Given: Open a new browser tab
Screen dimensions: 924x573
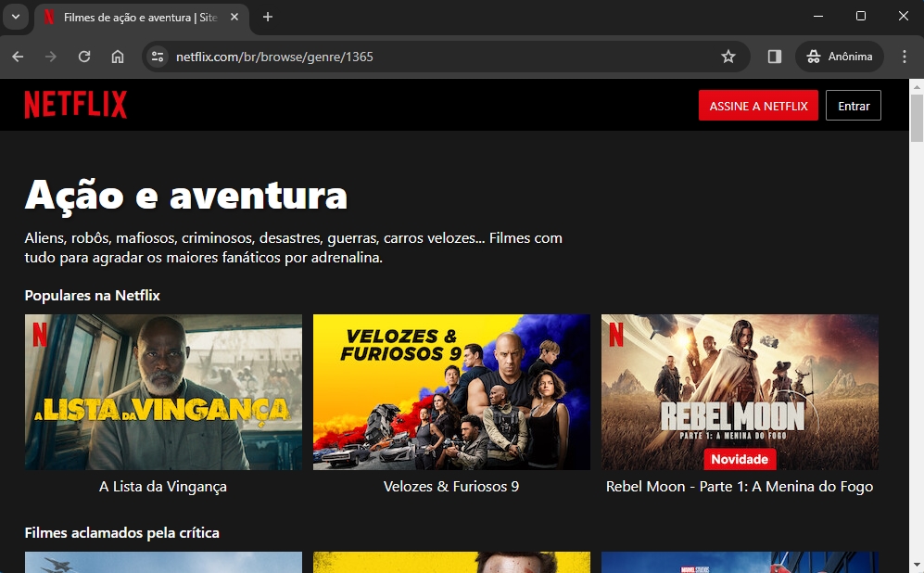Looking at the screenshot, I should pyautogui.click(x=268, y=17).
